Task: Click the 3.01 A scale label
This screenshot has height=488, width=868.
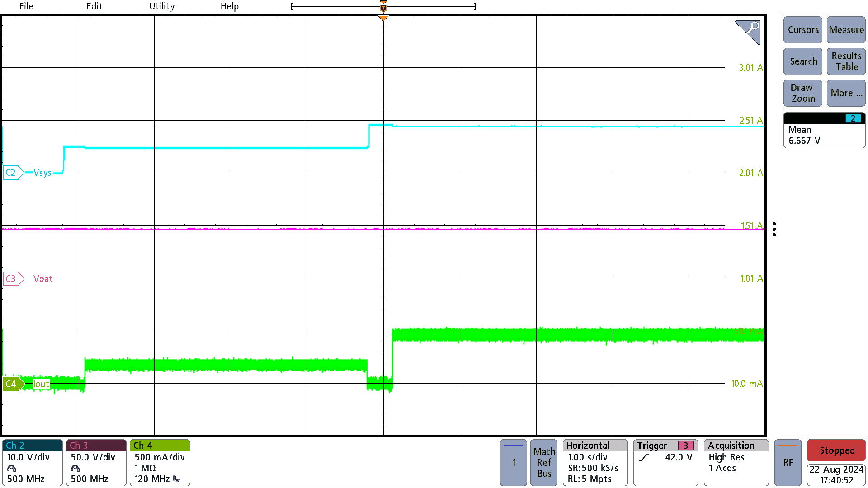Action: tap(751, 68)
